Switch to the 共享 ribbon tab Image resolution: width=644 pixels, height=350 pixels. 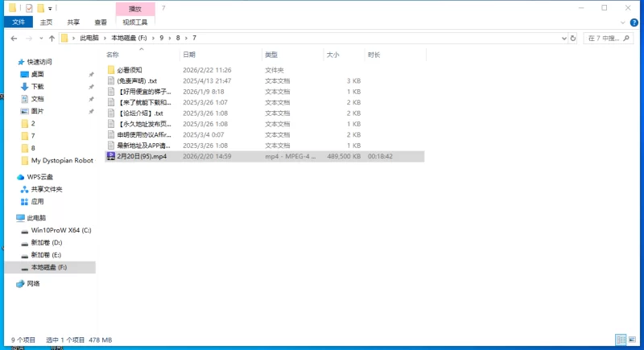click(73, 23)
